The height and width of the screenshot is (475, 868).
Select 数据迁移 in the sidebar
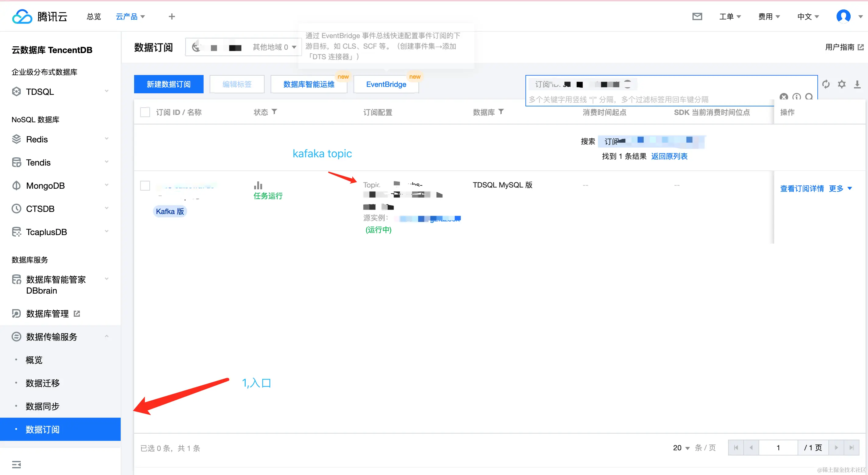42,383
